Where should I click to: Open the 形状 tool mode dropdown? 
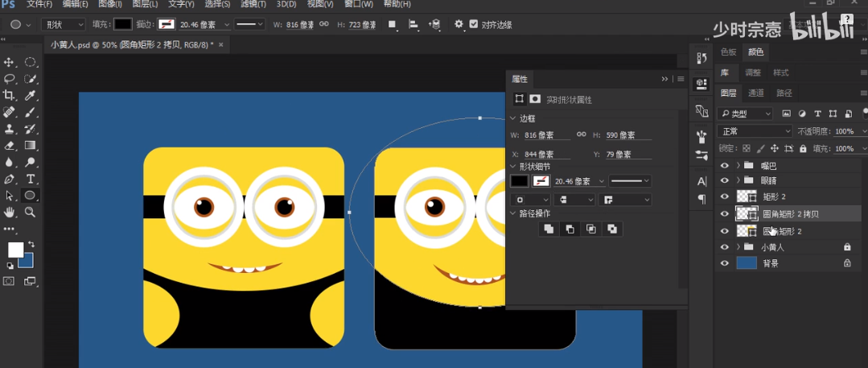coord(62,24)
